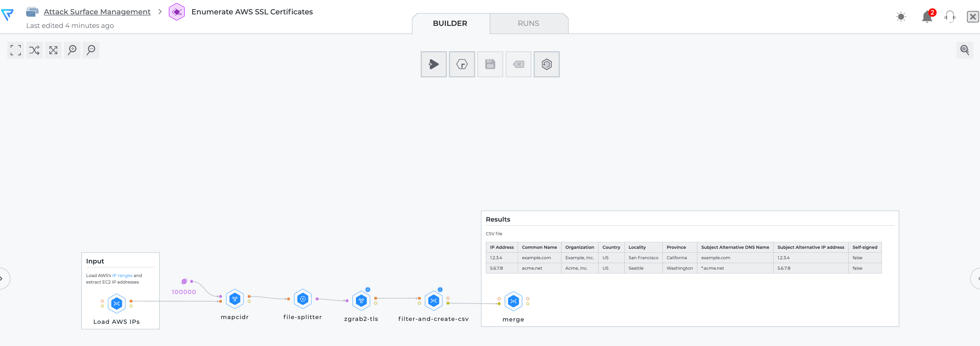Viewport: 980px width, 346px height.
Task: Zoom in on the canvas
Action: (72, 50)
